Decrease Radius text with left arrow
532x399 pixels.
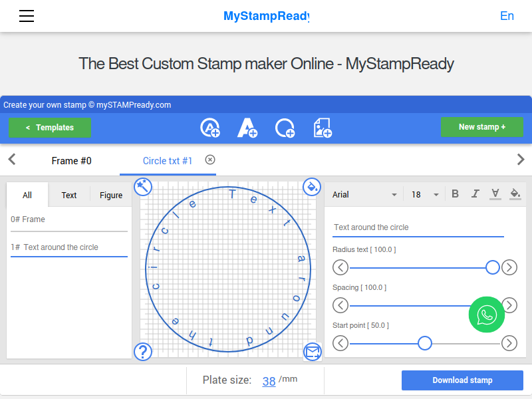(340, 267)
